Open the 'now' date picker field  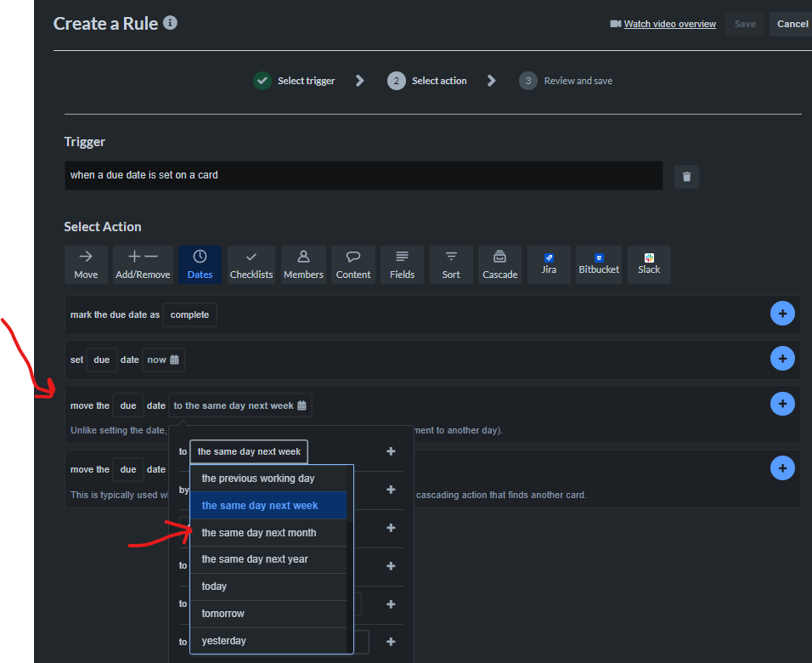163,360
